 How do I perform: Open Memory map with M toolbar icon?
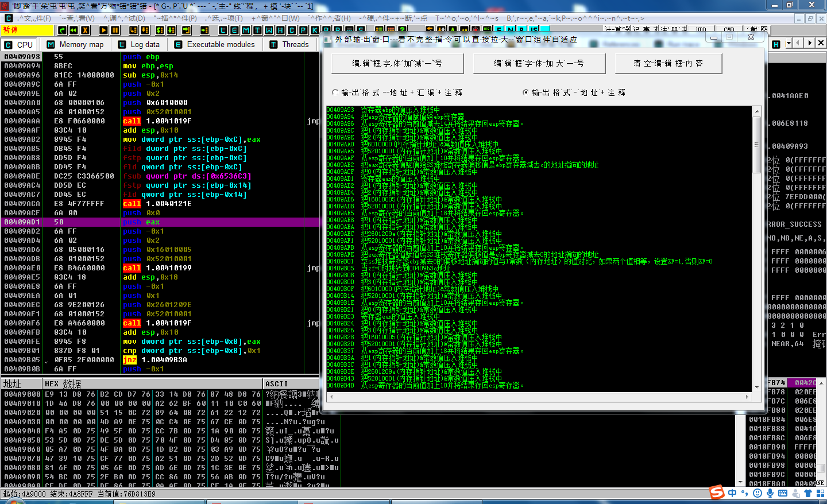(x=246, y=30)
